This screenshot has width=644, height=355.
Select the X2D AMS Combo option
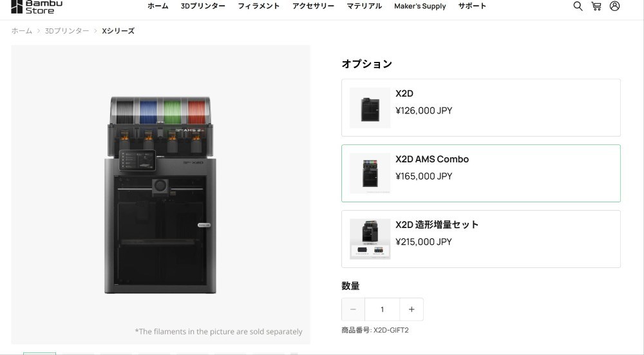(x=481, y=173)
